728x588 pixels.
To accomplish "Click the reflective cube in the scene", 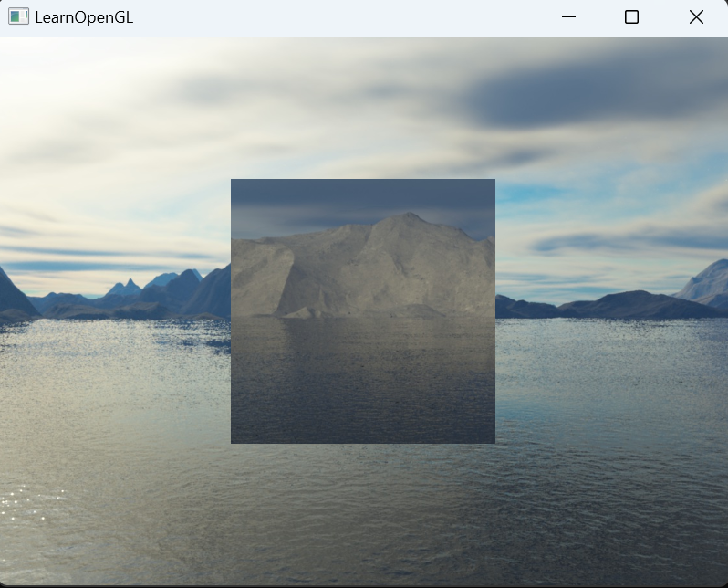I will pos(363,311).
